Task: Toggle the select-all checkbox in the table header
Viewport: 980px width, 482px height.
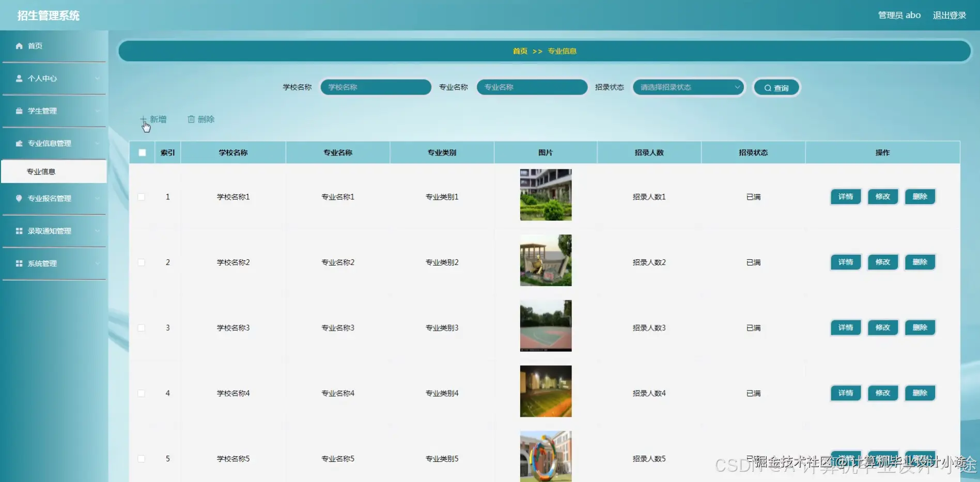Action: [x=142, y=152]
